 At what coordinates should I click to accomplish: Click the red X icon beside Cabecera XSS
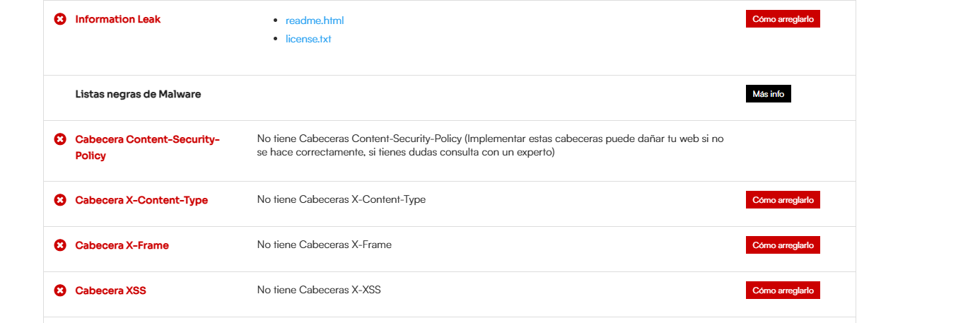(60, 290)
